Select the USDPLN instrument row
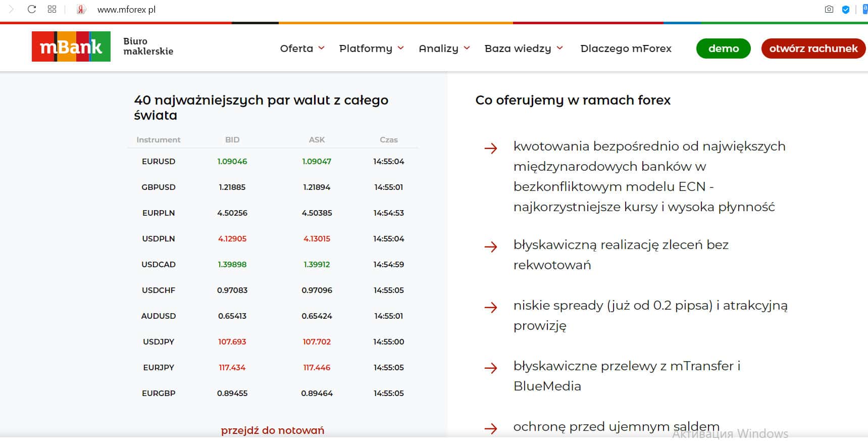 (x=273, y=239)
